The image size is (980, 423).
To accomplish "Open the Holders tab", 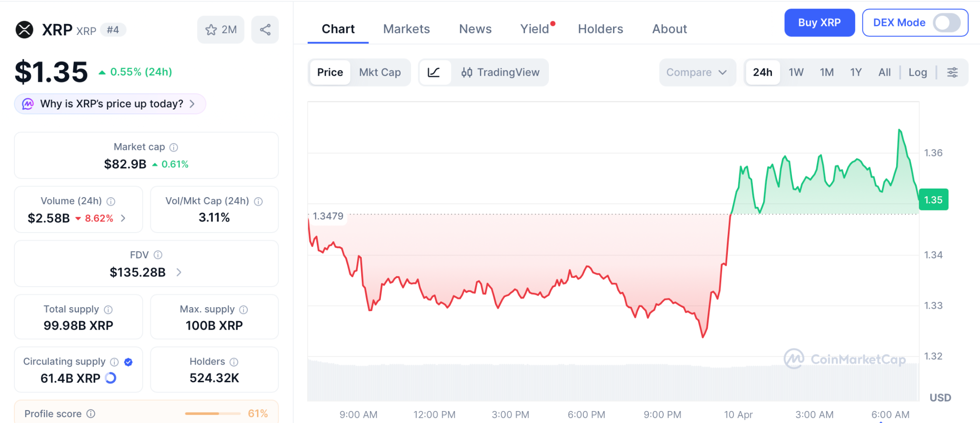I will click(600, 29).
